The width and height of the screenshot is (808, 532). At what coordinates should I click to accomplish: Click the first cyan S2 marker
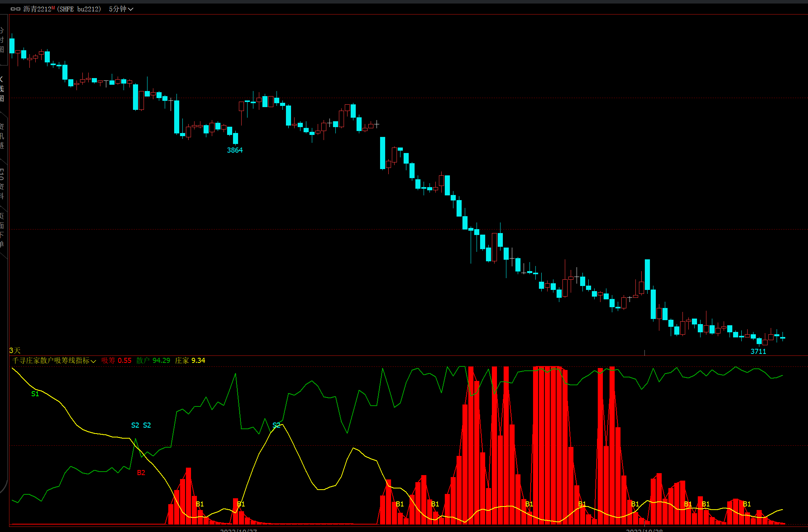click(x=135, y=425)
